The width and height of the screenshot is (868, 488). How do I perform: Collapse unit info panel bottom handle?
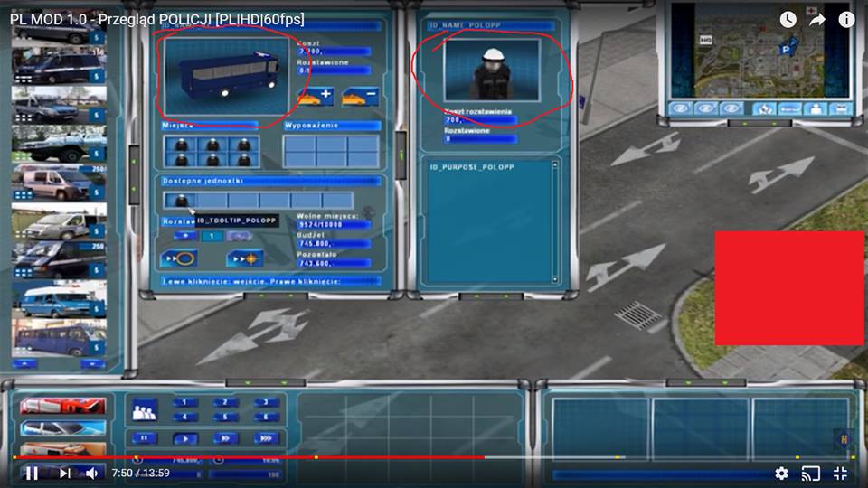point(490,296)
